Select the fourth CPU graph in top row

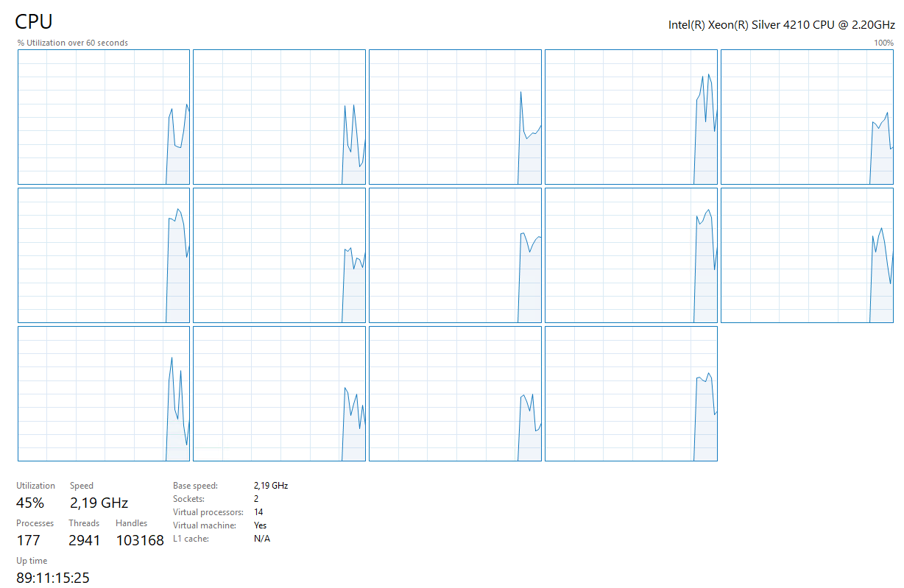[632, 117]
